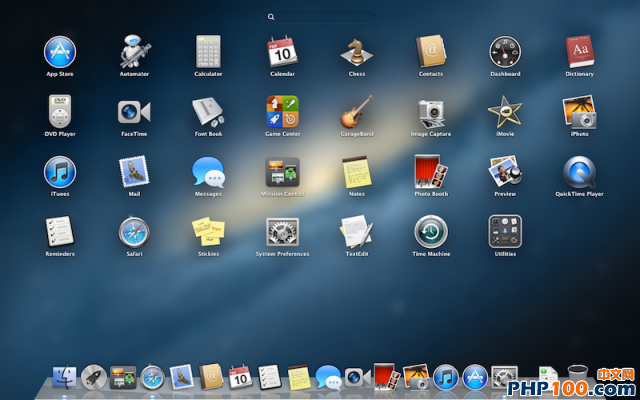Open DVD Player

(60, 111)
